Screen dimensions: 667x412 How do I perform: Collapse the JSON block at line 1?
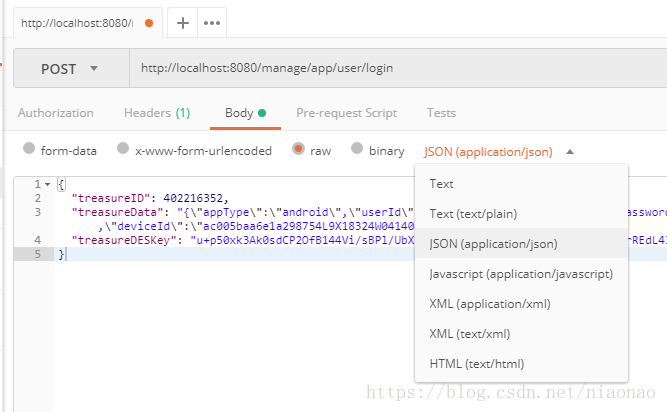click(x=48, y=184)
